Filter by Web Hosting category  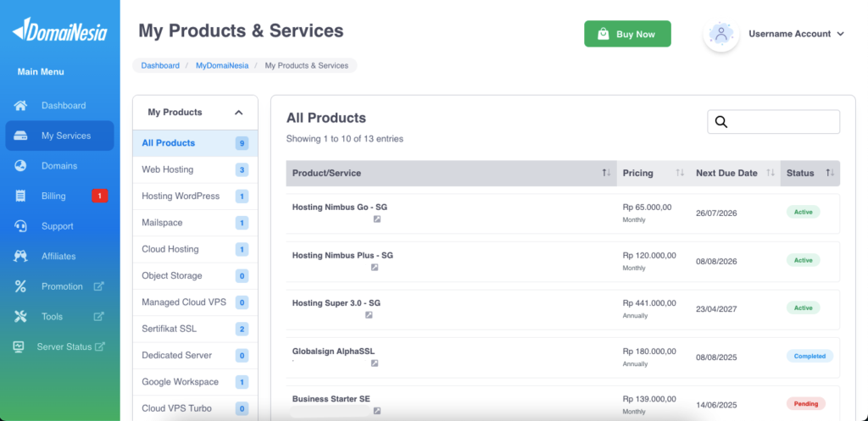click(196, 169)
